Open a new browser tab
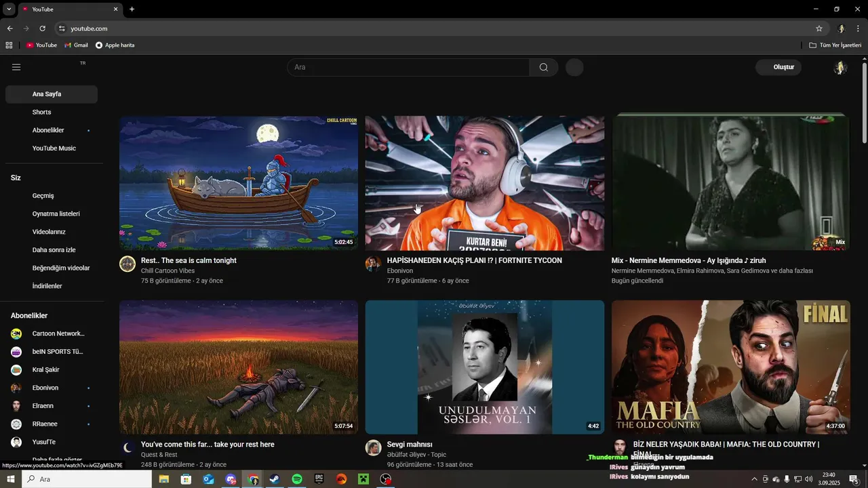 coord(132,9)
